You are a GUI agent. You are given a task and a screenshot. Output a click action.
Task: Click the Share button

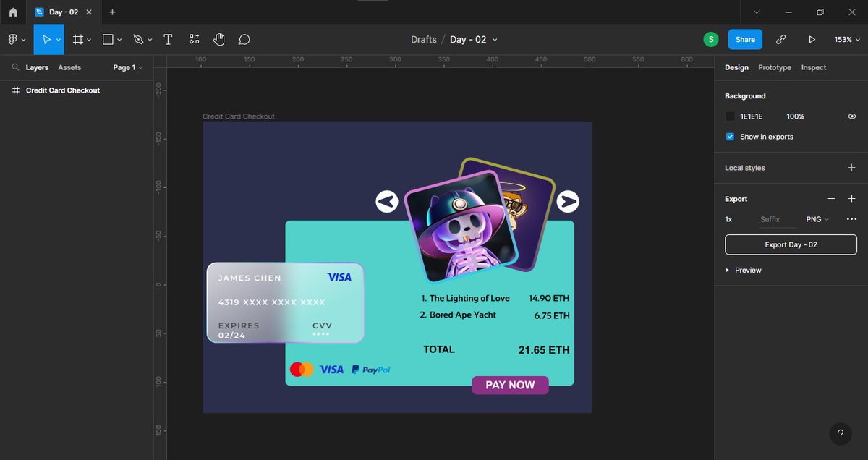pyautogui.click(x=745, y=40)
